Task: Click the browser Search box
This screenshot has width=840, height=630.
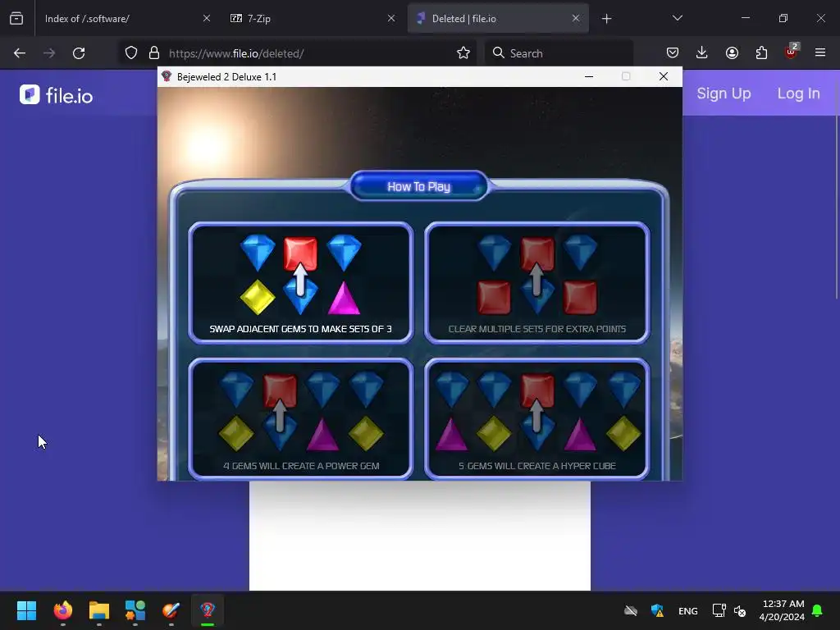Action: 559,53
